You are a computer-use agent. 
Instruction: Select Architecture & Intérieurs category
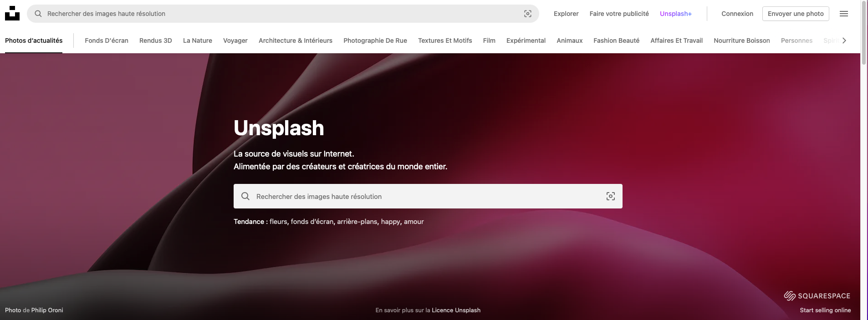[x=296, y=41]
